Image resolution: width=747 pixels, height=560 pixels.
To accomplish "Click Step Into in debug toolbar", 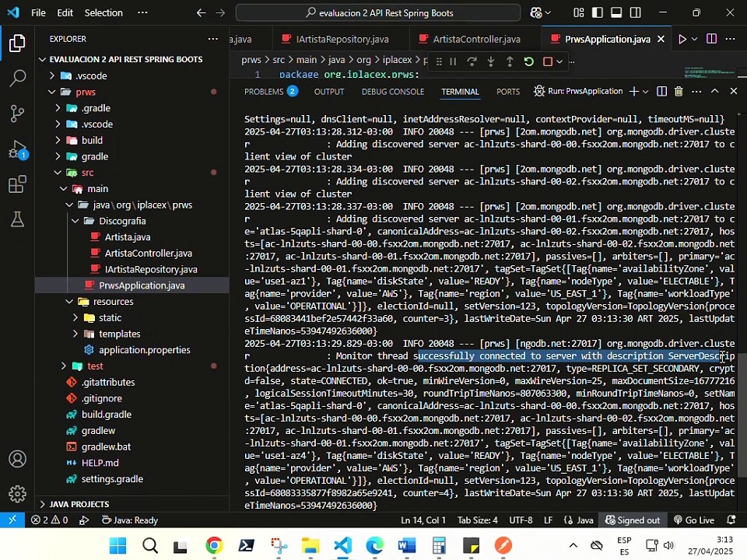I will click(491, 61).
